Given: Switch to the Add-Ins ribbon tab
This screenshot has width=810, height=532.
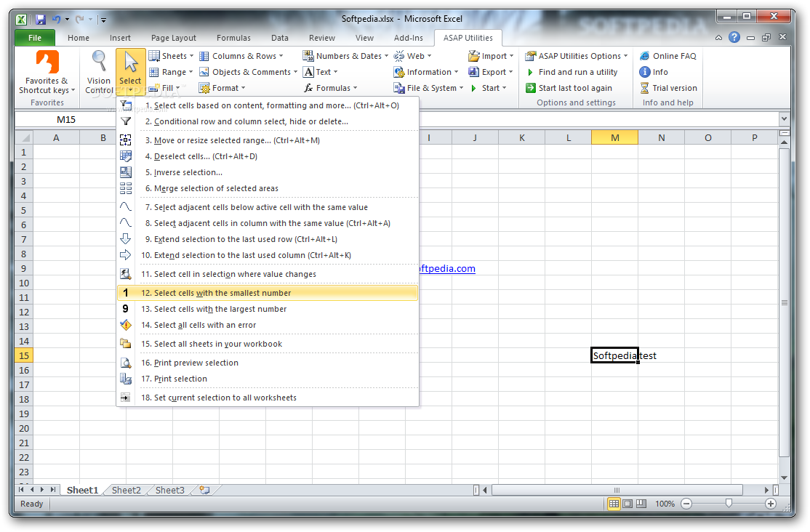Looking at the screenshot, I should point(408,38).
